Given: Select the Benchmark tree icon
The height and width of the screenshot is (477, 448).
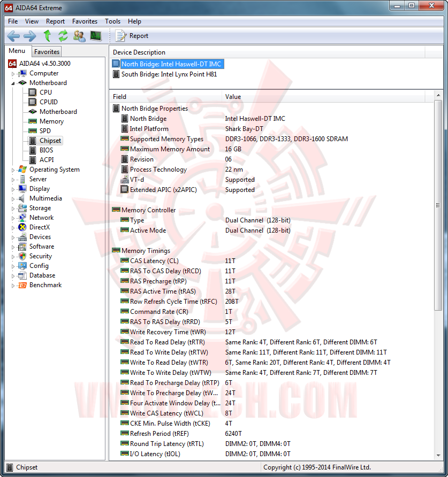Looking at the screenshot, I should tap(22, 285).
